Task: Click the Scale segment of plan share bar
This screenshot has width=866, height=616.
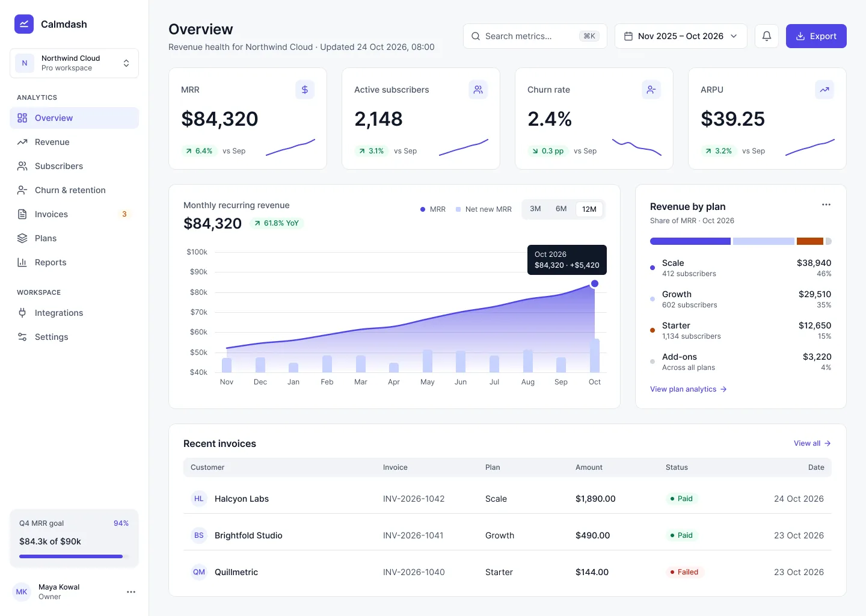Action: [x=690, y=241]
